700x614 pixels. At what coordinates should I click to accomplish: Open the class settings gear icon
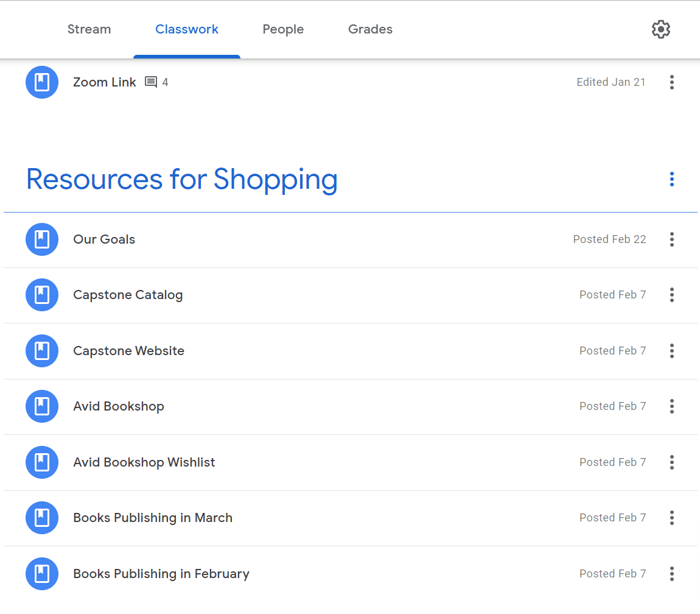coord(660,29)
